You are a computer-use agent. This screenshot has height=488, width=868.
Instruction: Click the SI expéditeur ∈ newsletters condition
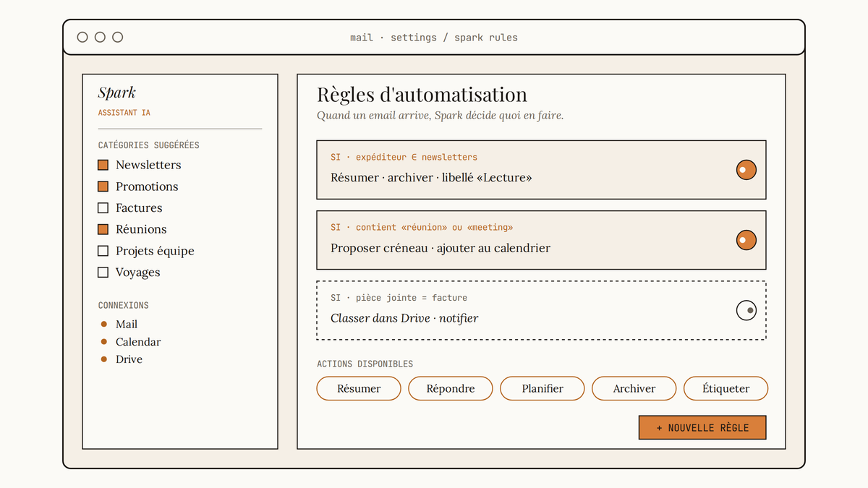(404, 157)
